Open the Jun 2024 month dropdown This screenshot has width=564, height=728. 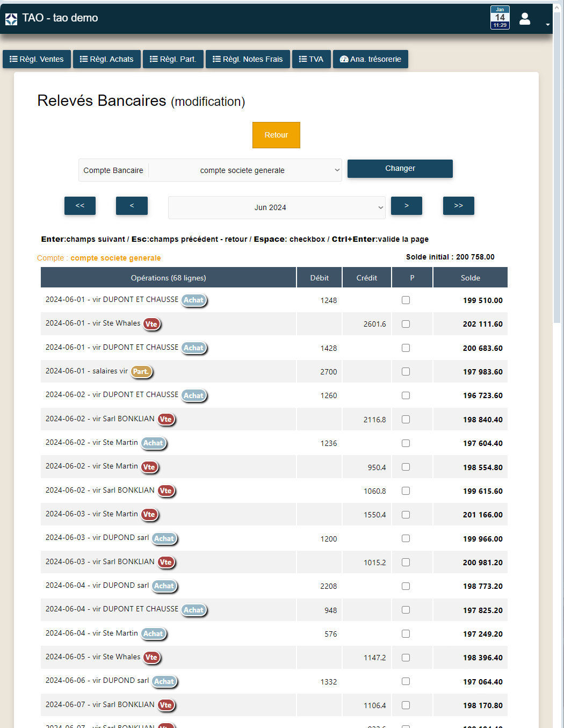(276, 207)
